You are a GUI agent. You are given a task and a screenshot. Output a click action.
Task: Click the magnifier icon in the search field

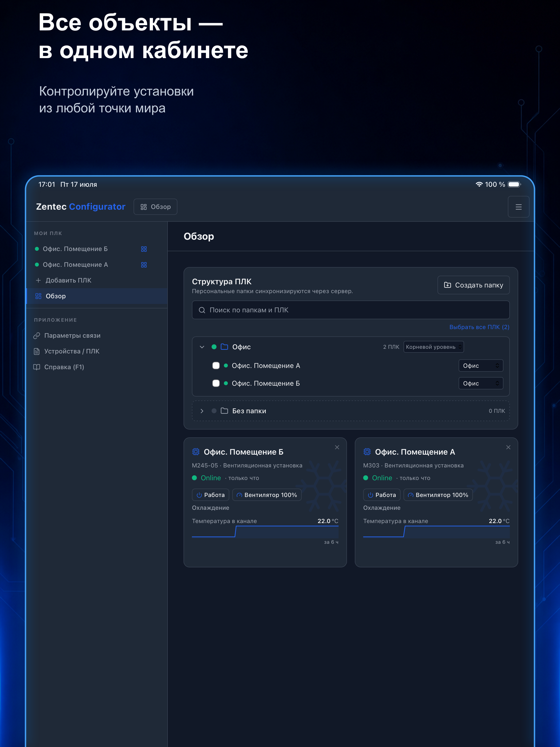point(202,310)
